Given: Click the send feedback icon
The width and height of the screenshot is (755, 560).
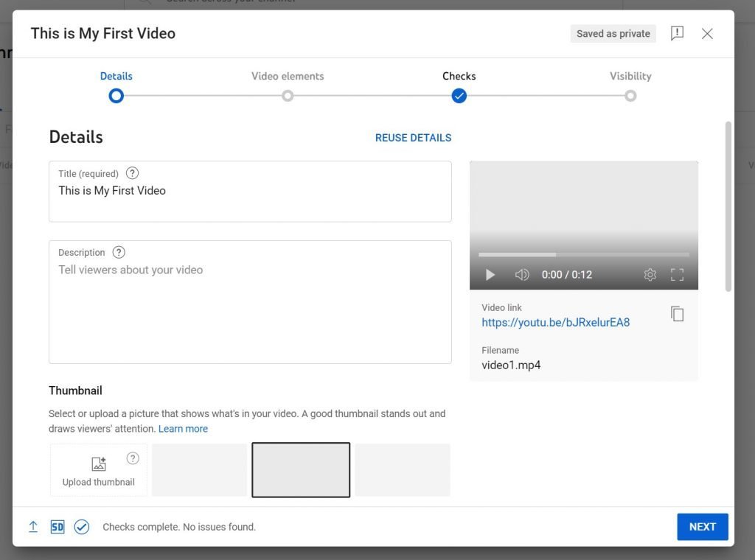Looking at the screenshot, I should (677, 33).
